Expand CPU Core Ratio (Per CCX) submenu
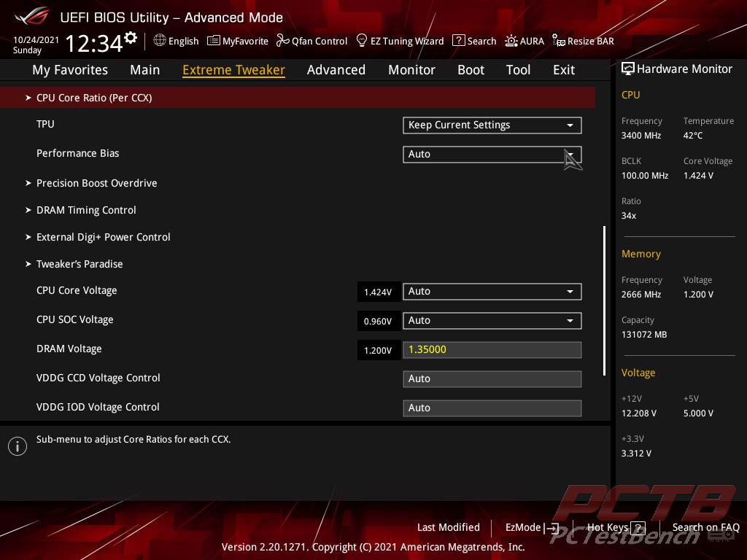This screenshot has width=747, height=560. point(298,98)
